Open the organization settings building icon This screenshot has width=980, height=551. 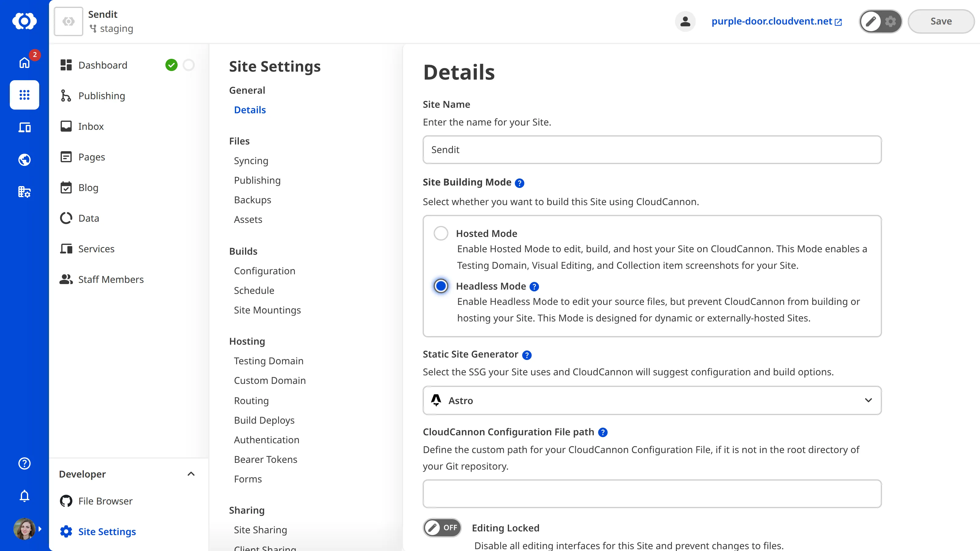pyautogui.click(x=24, y=192)
